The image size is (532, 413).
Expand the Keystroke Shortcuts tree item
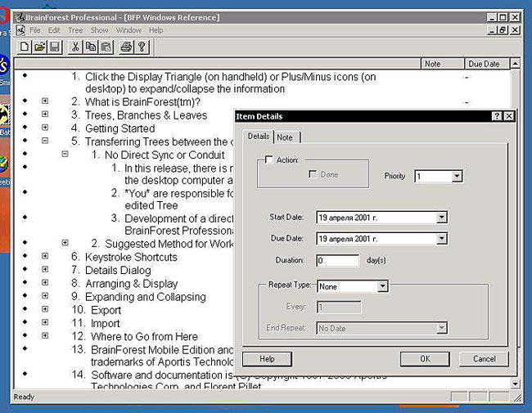point(45,257)
